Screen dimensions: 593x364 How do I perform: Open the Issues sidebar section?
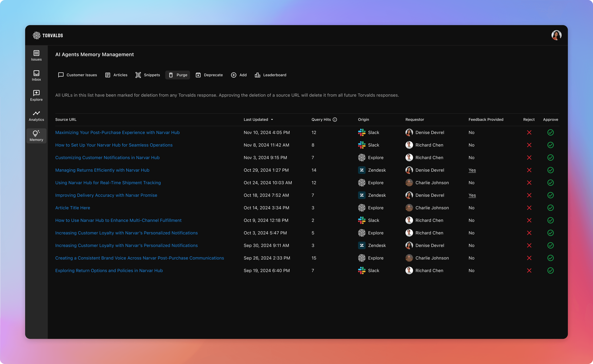[36, 56]
